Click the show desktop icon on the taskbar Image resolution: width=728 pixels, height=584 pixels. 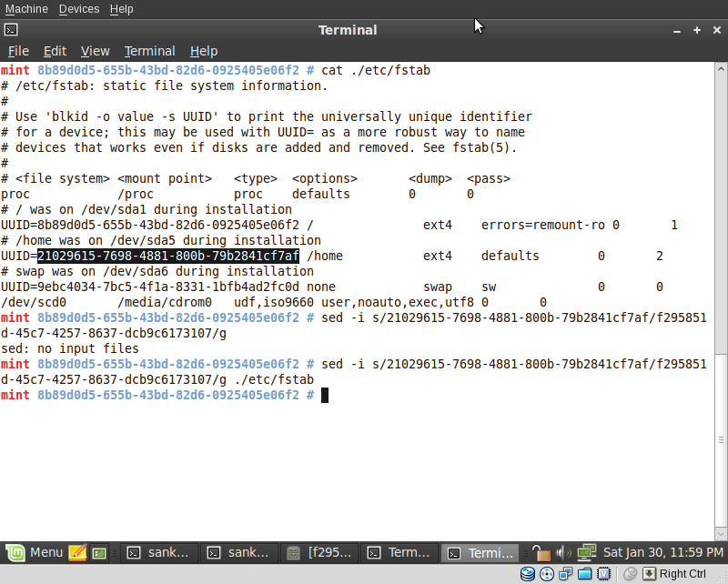99,552
